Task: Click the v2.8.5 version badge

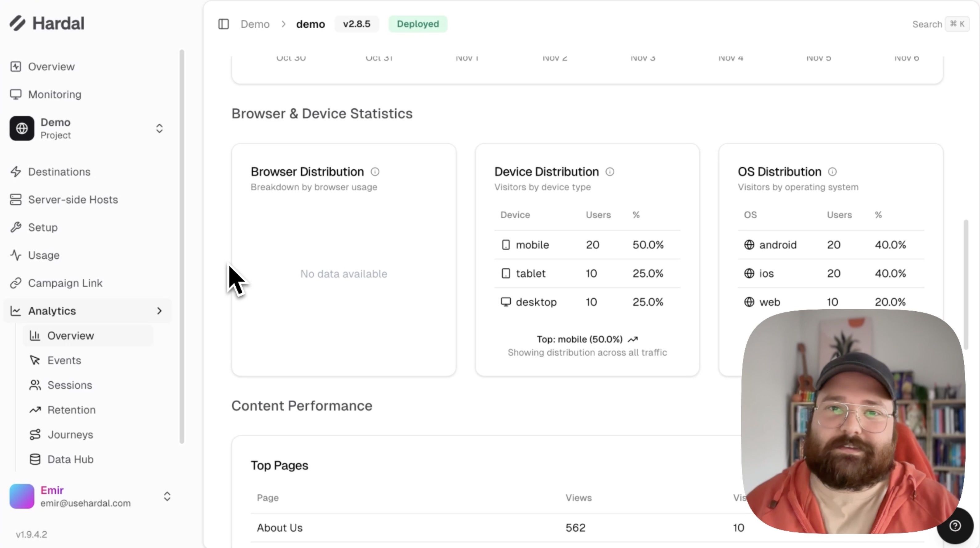Action: click(x=356, y=24)
